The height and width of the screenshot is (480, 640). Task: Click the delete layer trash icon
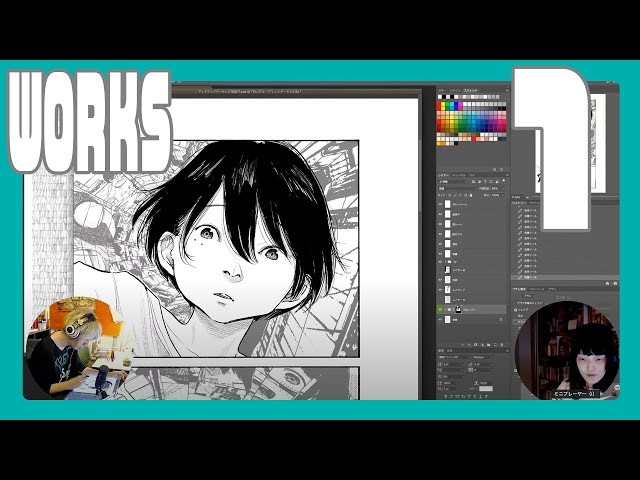point(502,345)
